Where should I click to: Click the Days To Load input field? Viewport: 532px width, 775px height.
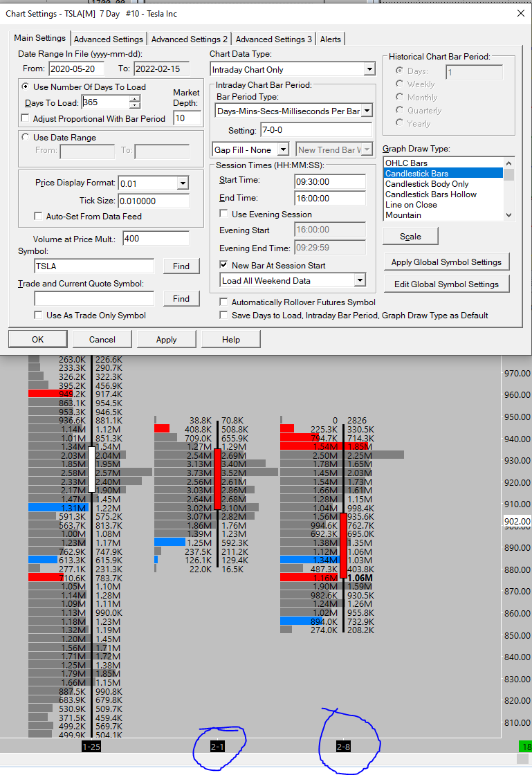[x=106, y=102]
